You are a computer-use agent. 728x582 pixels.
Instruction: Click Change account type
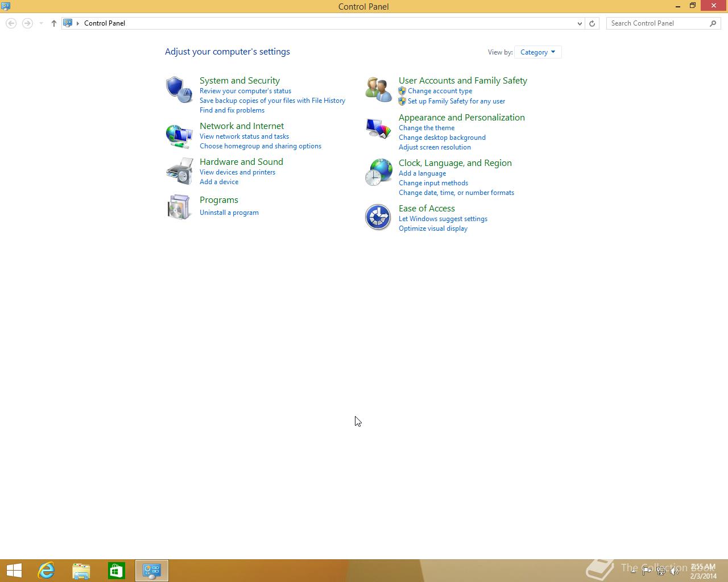[x=440, y=91]
